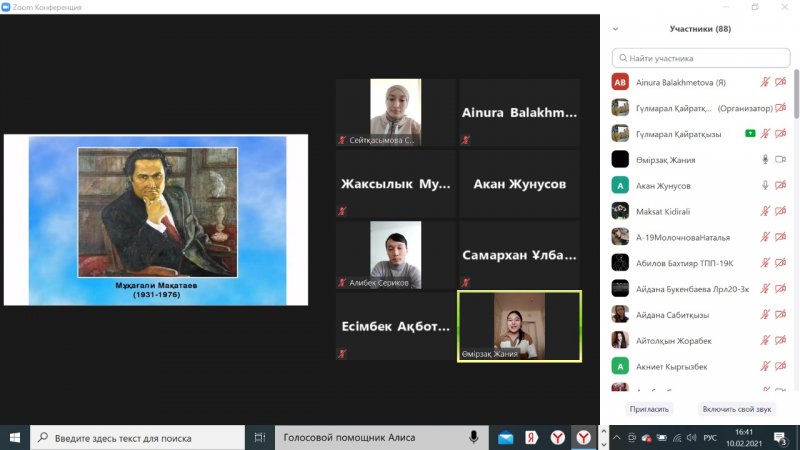Select highlighted Өмірзақ Жания video tile
The image size is (800, 450).
[519, 326]
